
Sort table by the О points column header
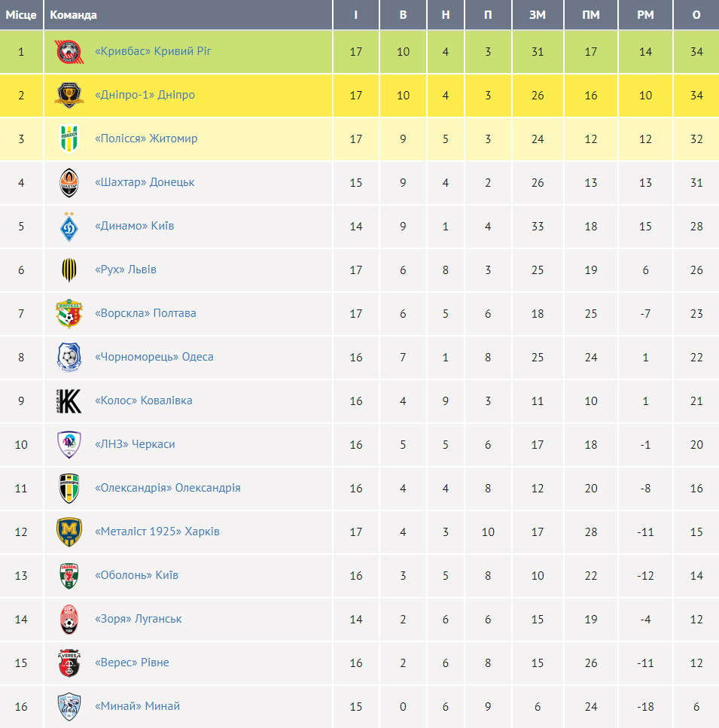696,15
